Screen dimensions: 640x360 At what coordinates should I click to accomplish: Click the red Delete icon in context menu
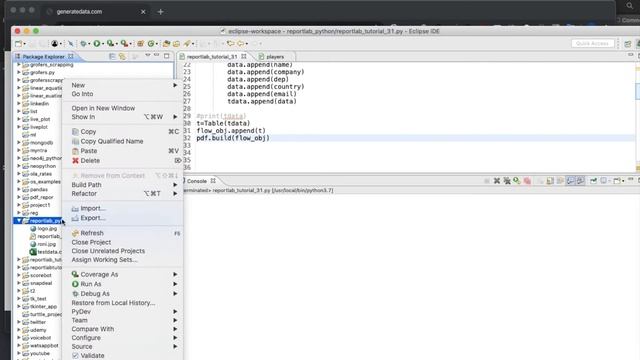coord(75,161)
